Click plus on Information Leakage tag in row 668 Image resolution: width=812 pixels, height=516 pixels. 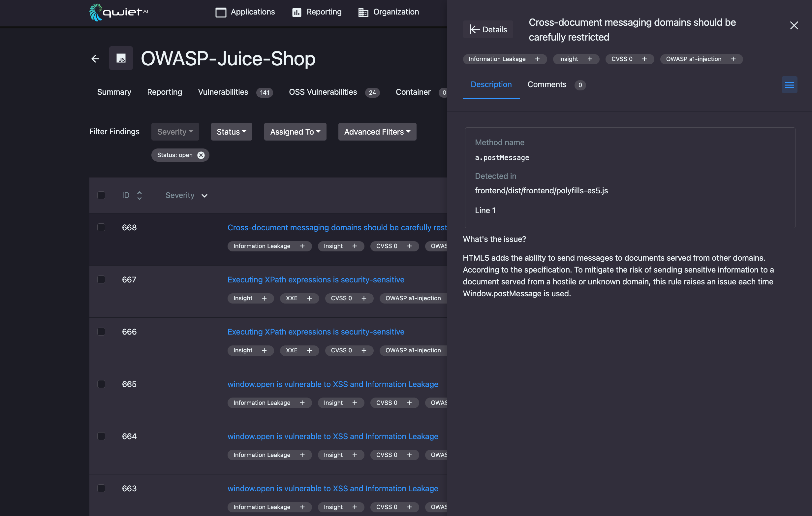pos(302,246)
